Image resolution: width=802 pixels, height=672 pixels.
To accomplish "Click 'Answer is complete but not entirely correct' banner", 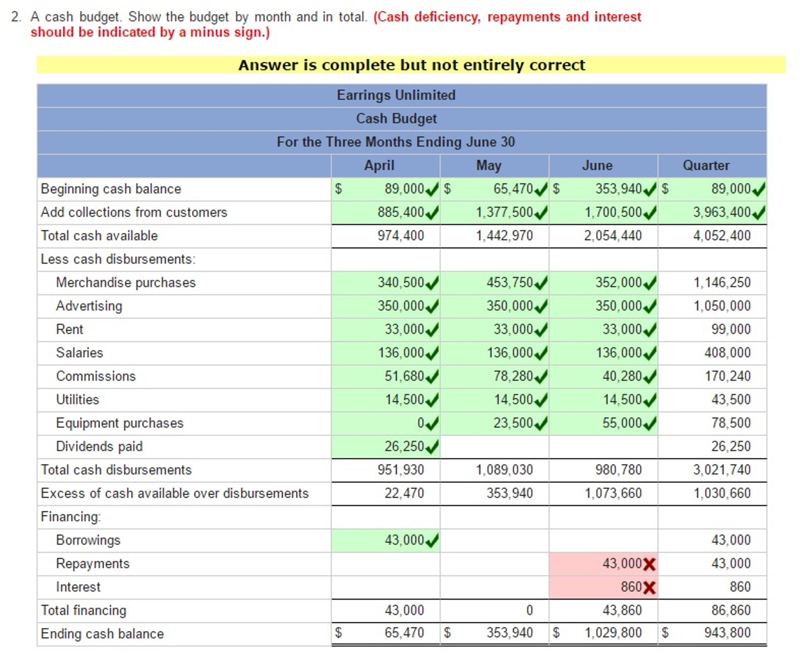I will point(411,65).
